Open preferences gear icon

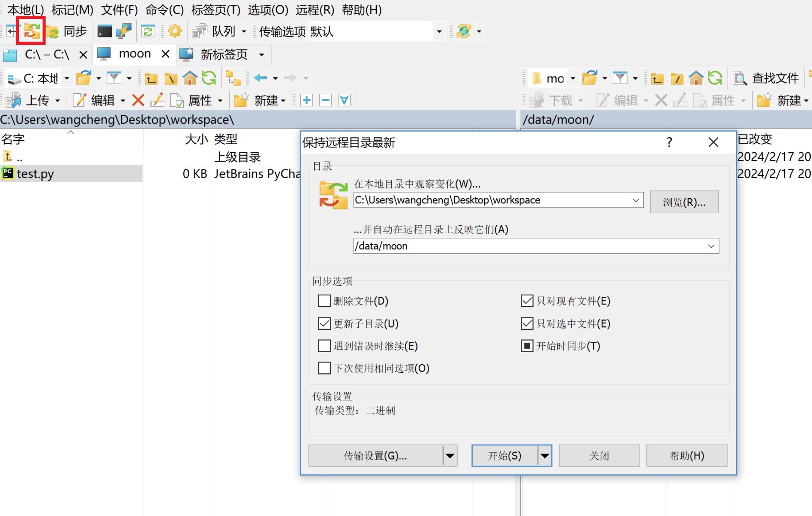tap(175, 31)
